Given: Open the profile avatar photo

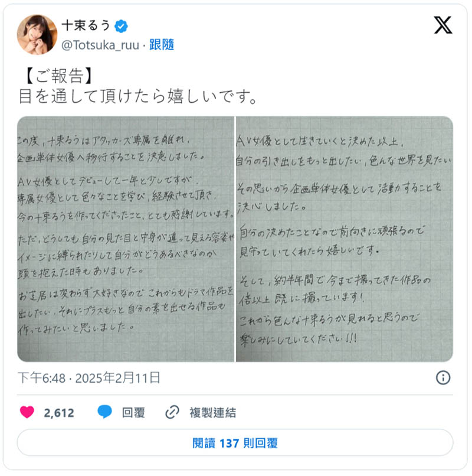Looking at the screenshot, I should tap(37, 34).
